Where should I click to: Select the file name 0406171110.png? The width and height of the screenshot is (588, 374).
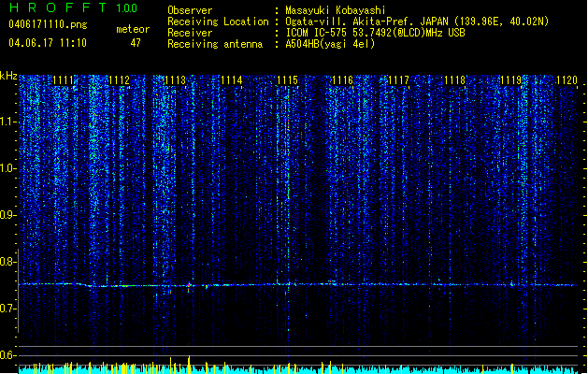[48, 25]
